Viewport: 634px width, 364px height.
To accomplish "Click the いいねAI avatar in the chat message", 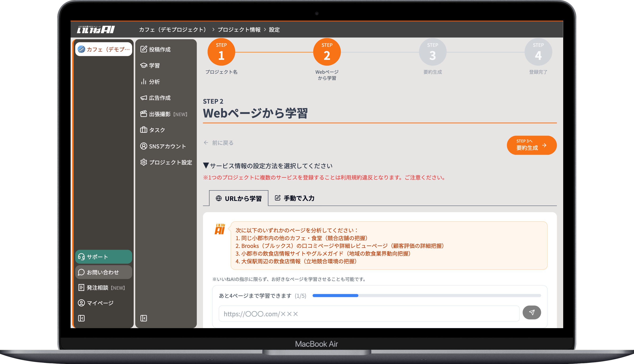I will click(x=220, y=229).
